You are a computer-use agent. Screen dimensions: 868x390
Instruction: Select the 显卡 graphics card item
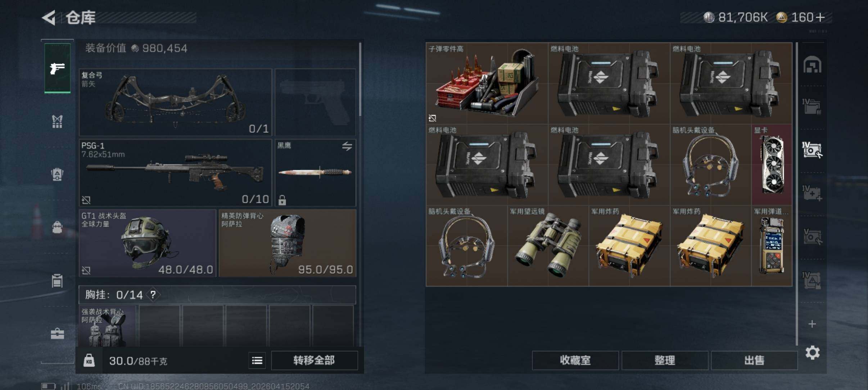[x=772, y=165]
